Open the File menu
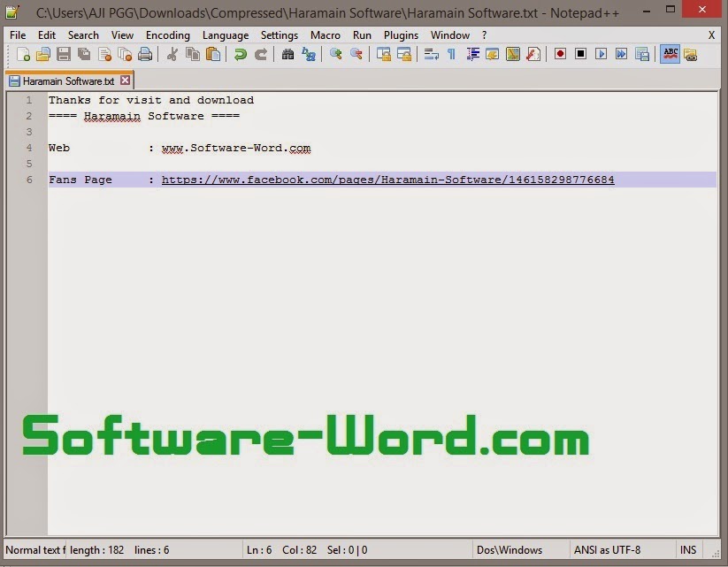Viewport: 728px width, 567px height. click(x=18, y=35)
